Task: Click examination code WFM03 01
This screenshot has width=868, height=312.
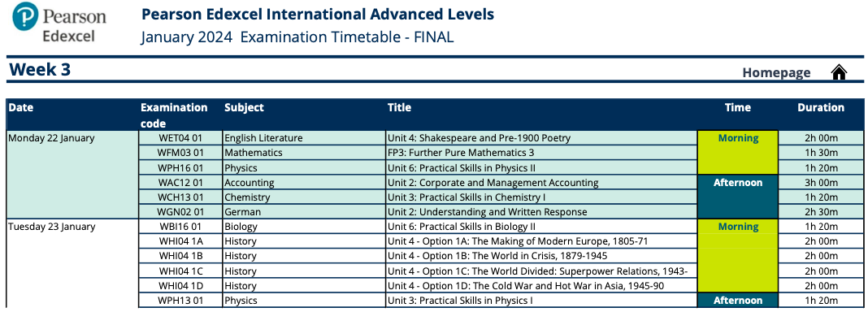Action: click(180, 153)
